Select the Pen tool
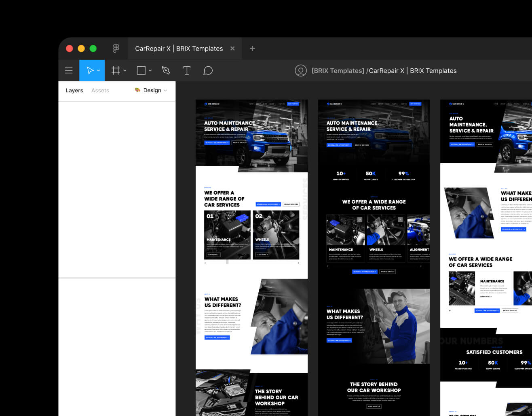This screenshot has width=532, height=416. [x=166, y=70]
